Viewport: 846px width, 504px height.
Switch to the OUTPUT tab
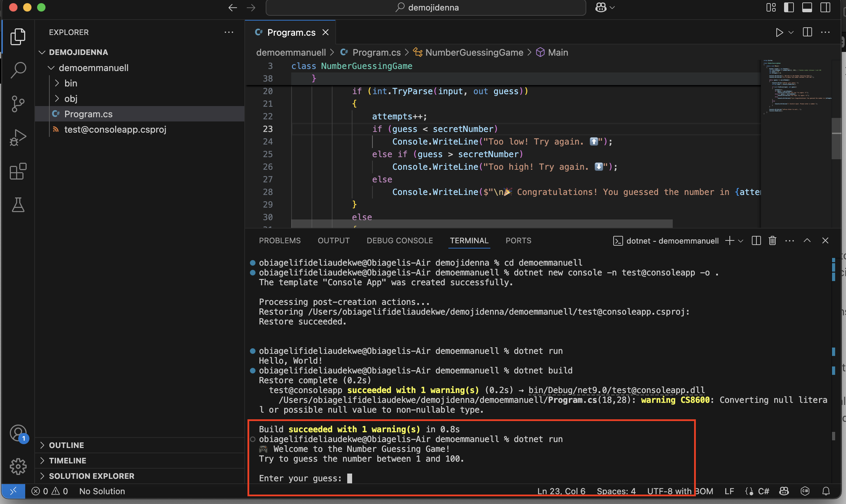[x=334, y=241]
